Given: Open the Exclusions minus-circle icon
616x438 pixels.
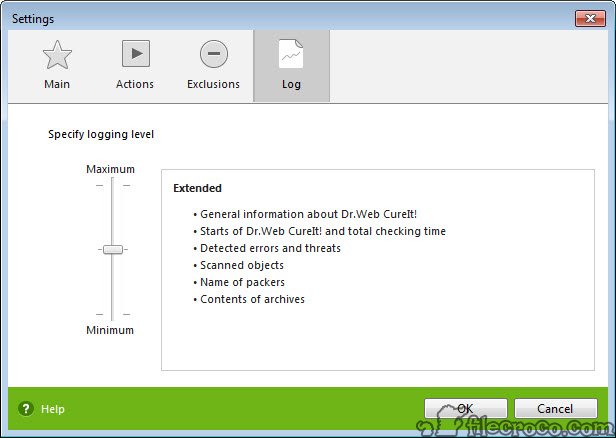Looking at the screenshot, I should point(214,54).
